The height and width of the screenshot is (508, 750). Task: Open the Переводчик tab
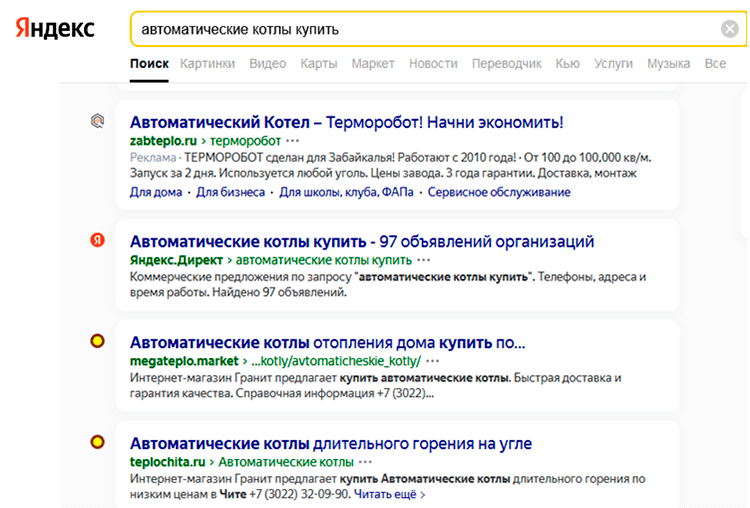(x=507, y=64)
